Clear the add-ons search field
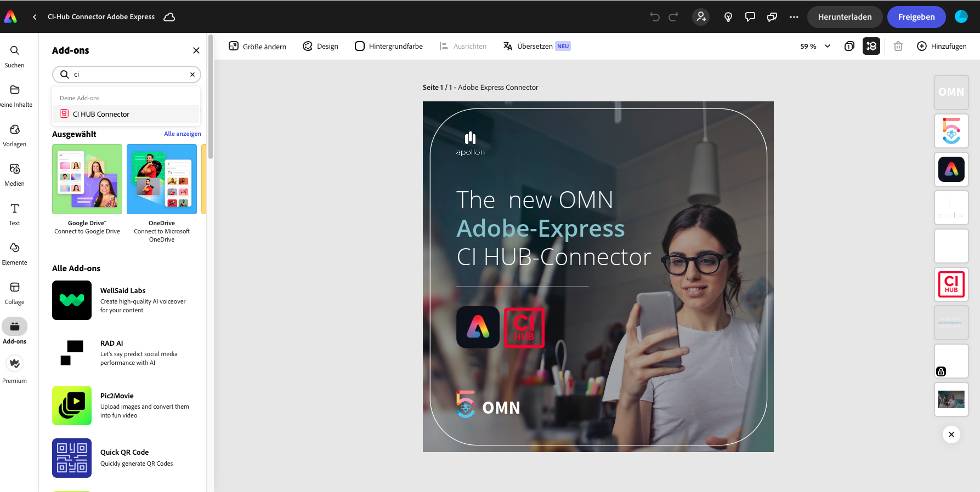The image size is (980, 492). (192, 75)
